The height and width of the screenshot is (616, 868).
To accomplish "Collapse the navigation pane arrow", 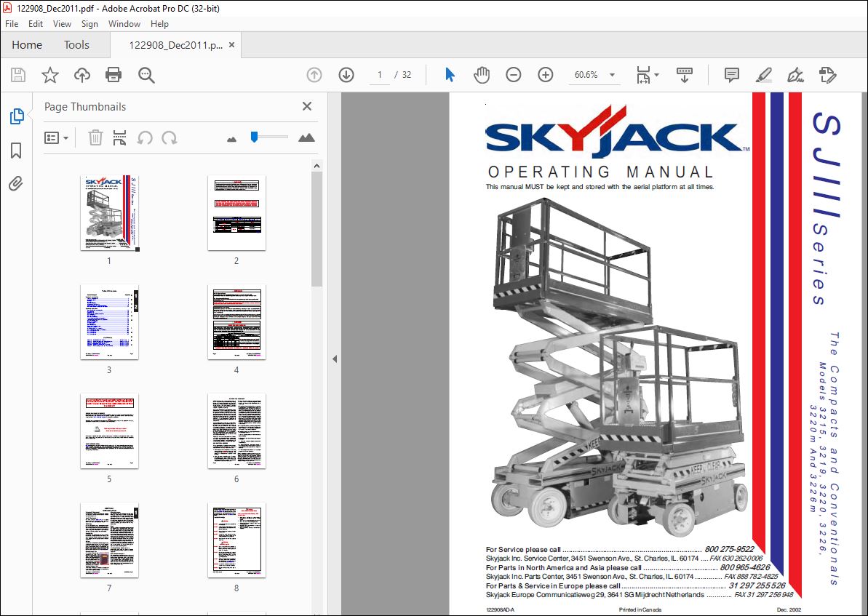I will point(335,359).
